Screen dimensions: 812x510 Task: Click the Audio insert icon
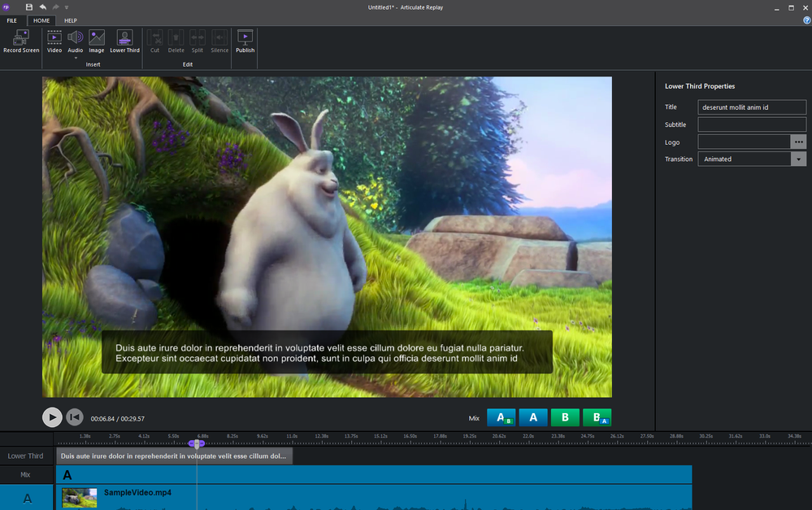tap(75, 37)
